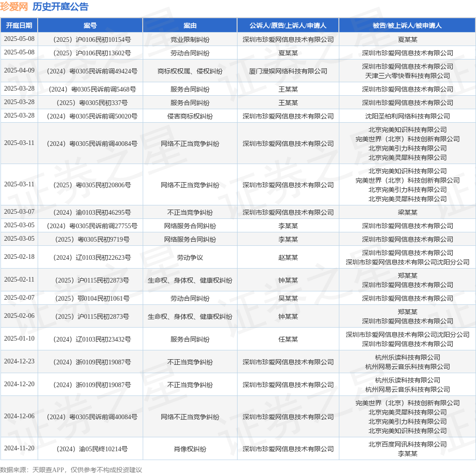476x474 pixels.
Task: Select the date 2025-01-10
Action: tap(19, 339)
